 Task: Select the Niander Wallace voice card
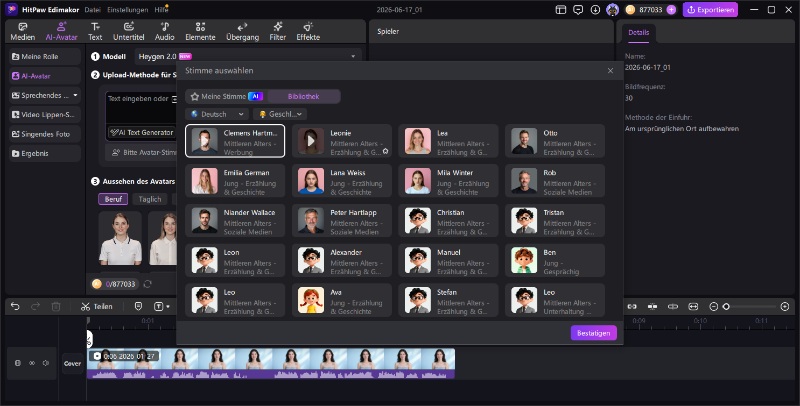click(235, 221)
